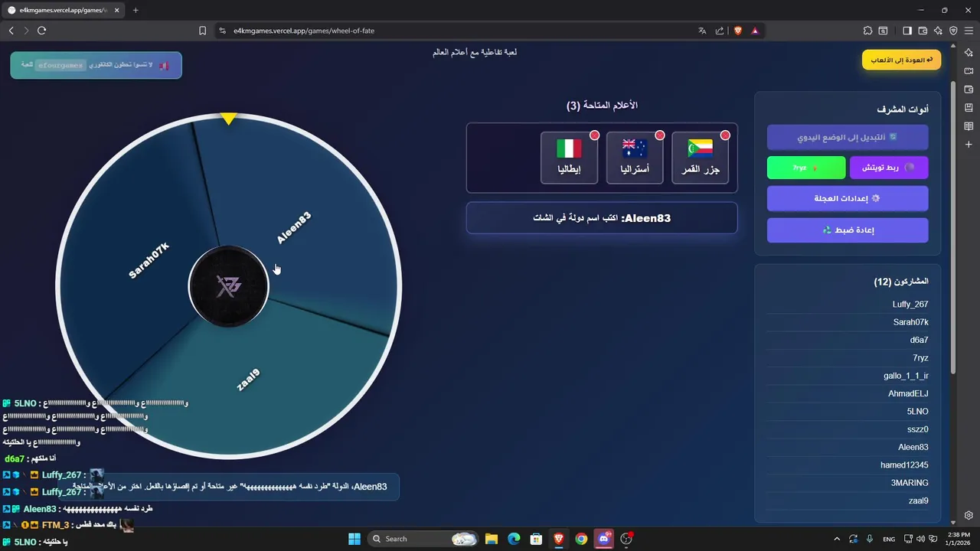The image size is (980, 551).
Task: Select participant gallo_1_1_ir in list
Action: point(848,376)
